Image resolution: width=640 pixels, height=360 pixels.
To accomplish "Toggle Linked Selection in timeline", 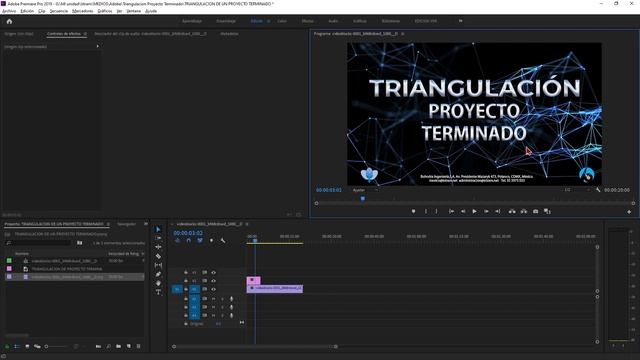I will pos(200,240).
